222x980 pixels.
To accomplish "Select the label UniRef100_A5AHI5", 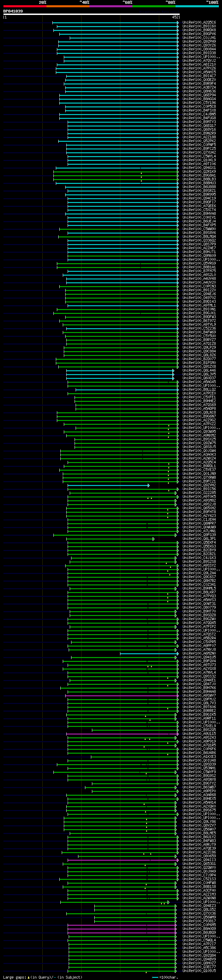I will click(199, 72).
